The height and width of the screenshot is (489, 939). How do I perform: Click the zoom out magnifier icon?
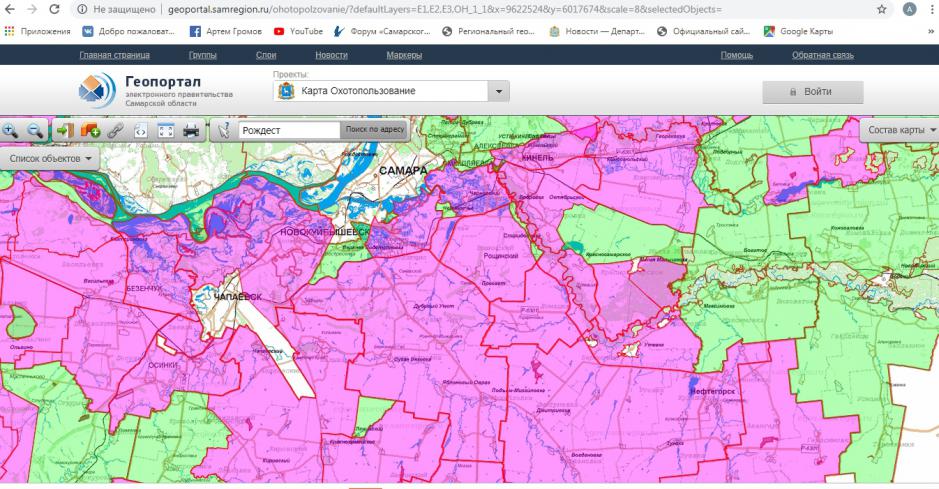pos(35,130)
